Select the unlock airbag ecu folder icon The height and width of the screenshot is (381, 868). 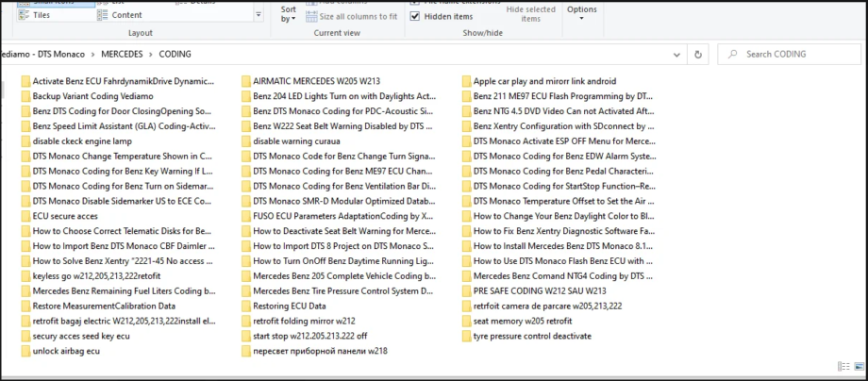[25, 351]
